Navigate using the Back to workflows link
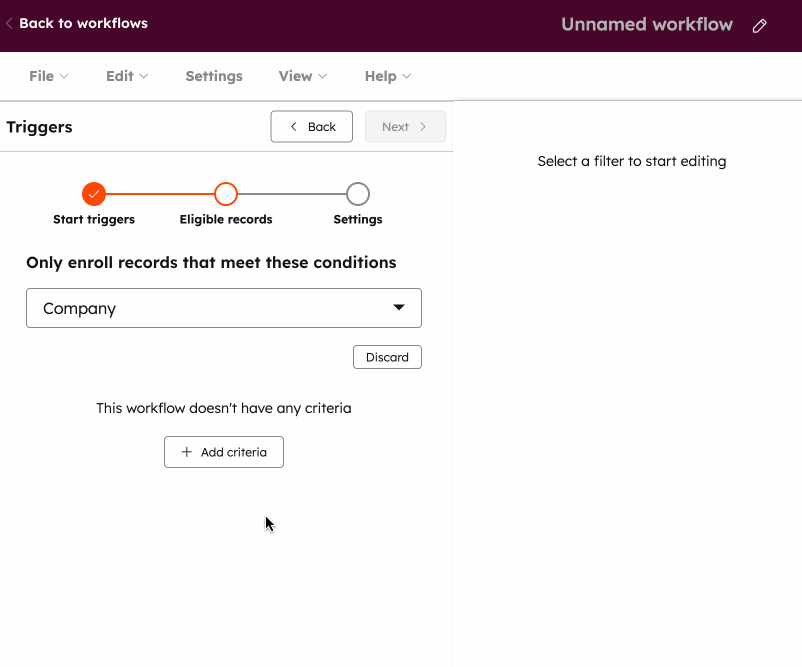802x667 pixels. tap(85, 21)
